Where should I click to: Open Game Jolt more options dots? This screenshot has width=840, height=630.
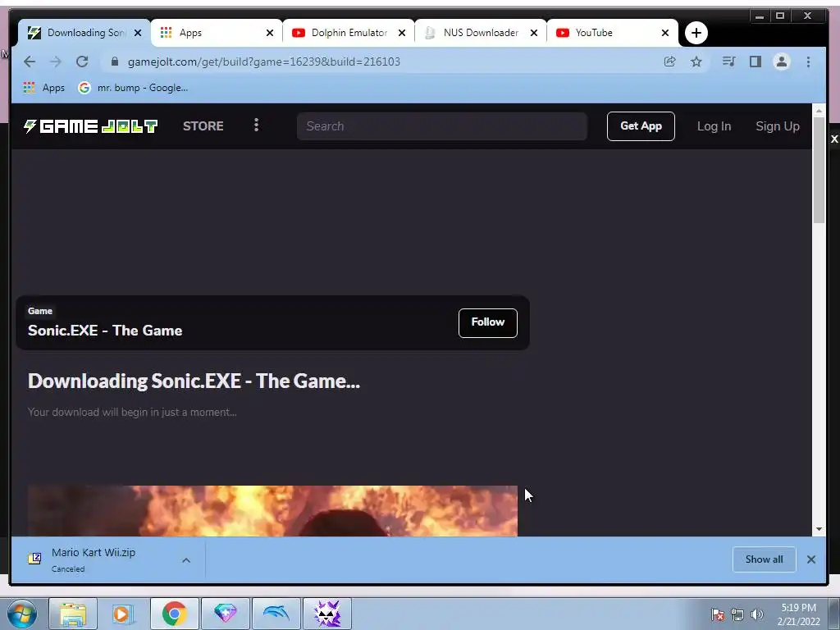point(256,126)
